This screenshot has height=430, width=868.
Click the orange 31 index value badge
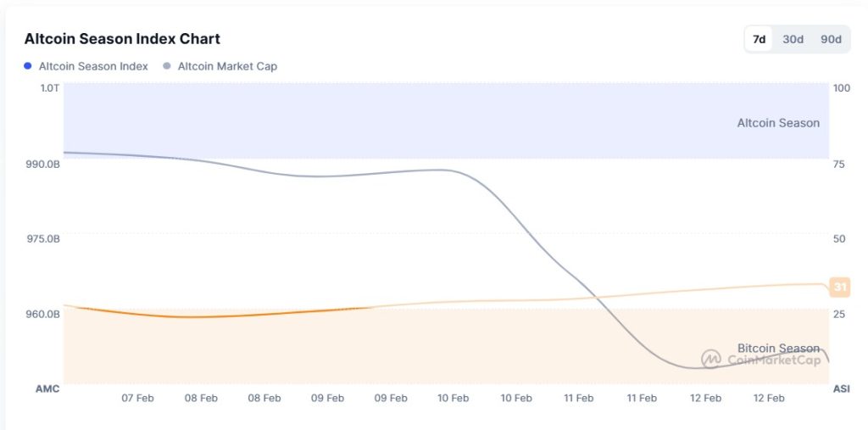pyautogui.click(x=840, y=287)
